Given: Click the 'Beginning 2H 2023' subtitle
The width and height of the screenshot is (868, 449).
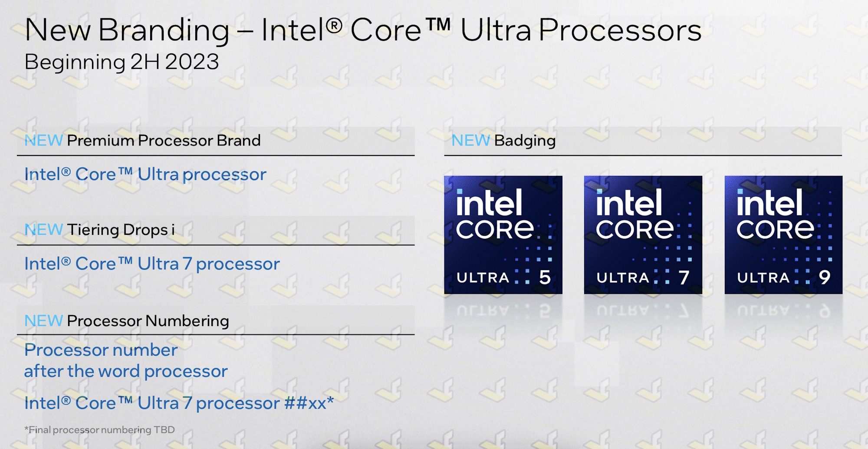Looking at the screenshot, I should 122,62.
